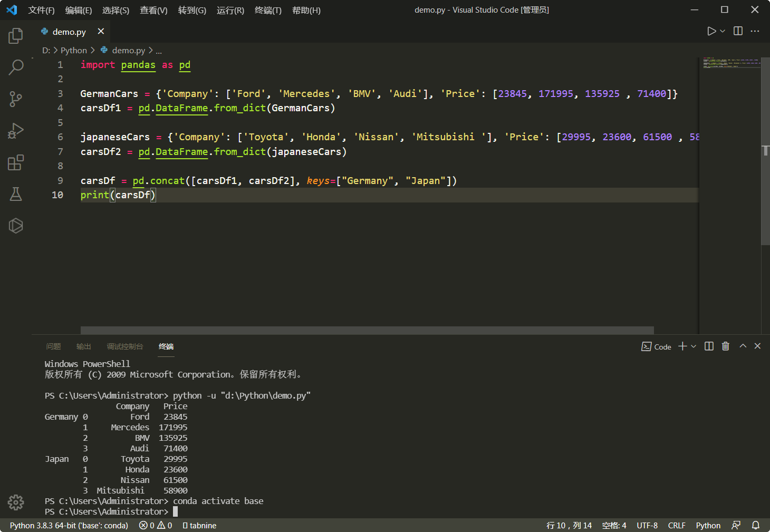
Task: Kill the terminal with trash icon
Action: pos(726,346)
